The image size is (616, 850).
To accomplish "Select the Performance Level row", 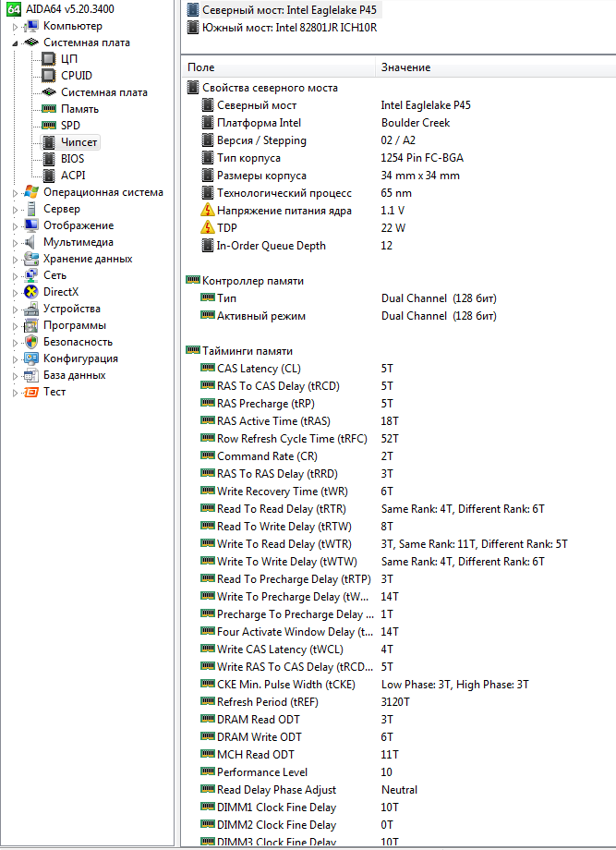I will coord(399,772).
